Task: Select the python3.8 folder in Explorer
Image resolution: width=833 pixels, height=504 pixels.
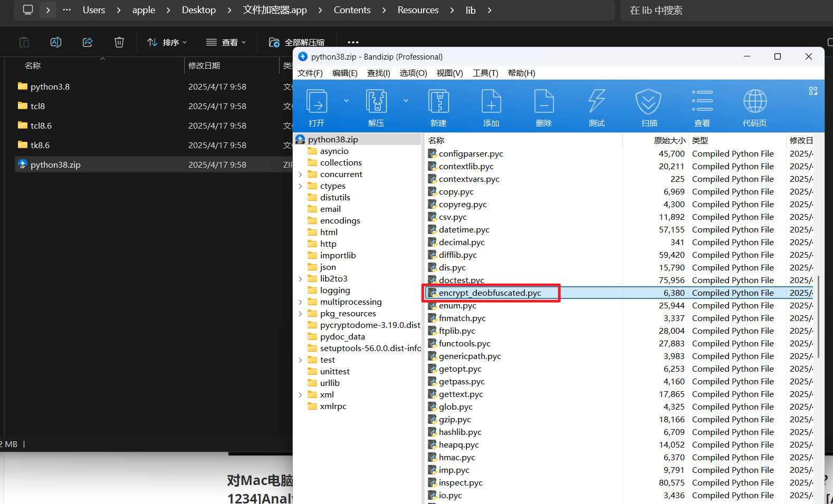Action: pos(50,86)
